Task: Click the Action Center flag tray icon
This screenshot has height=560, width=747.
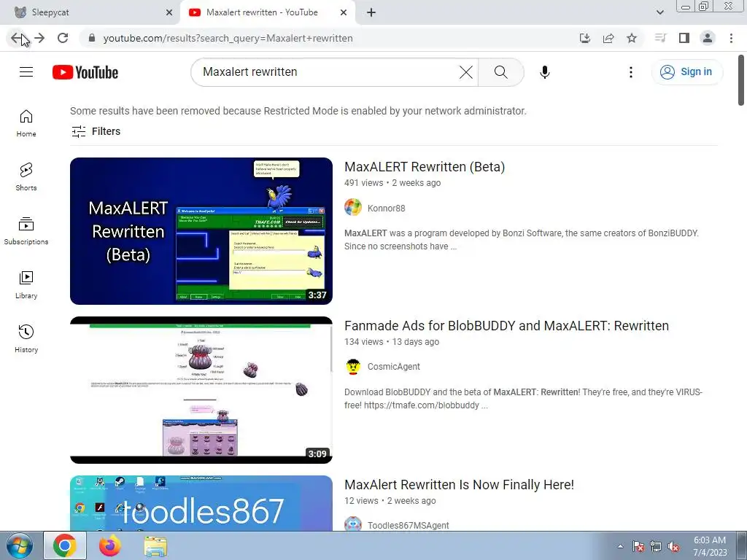Action: (x=638, y=546)
